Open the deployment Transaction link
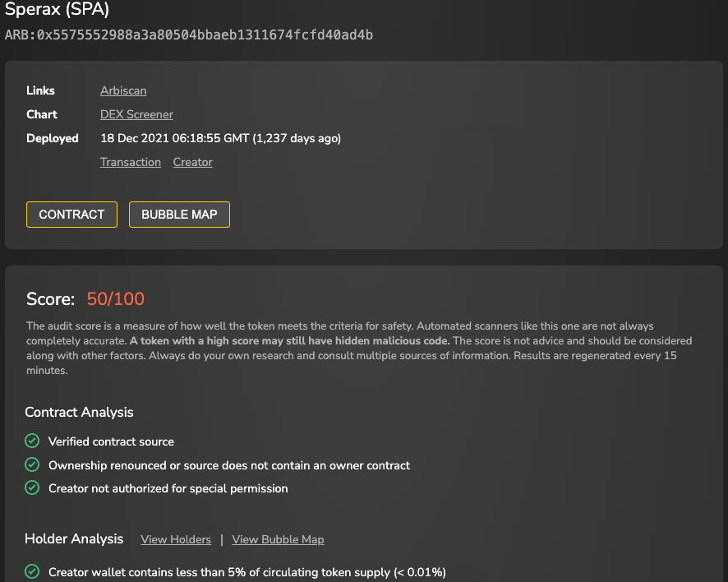Screen dimensions: 728x582 131,162
